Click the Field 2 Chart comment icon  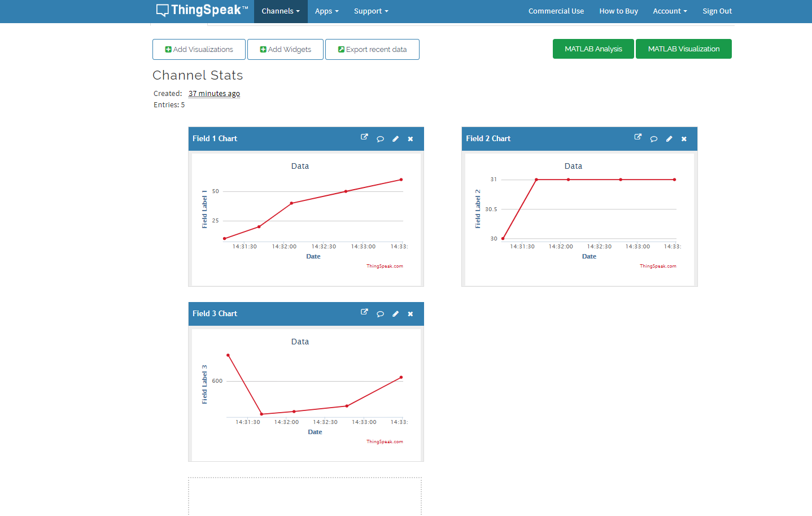coord(653,139)
